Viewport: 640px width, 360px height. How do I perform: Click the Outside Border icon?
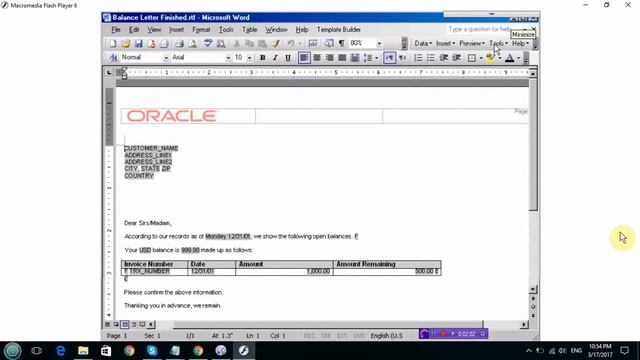coord(472,58)
